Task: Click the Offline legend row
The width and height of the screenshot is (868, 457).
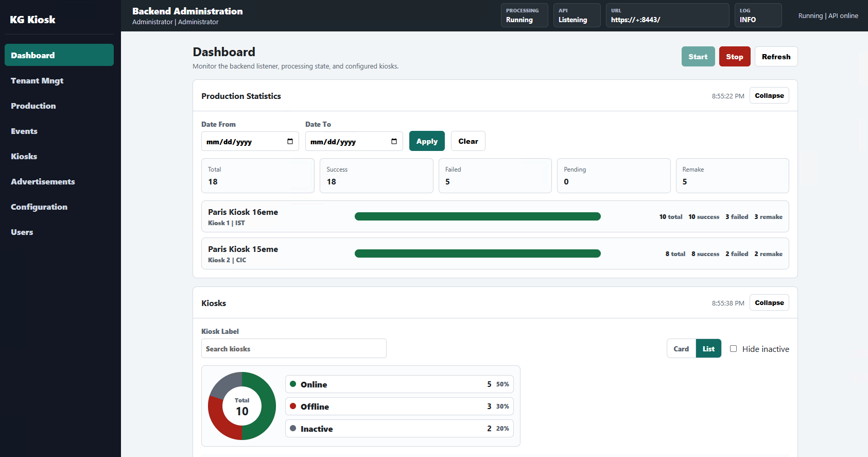Action: click(x=400, y=407)
